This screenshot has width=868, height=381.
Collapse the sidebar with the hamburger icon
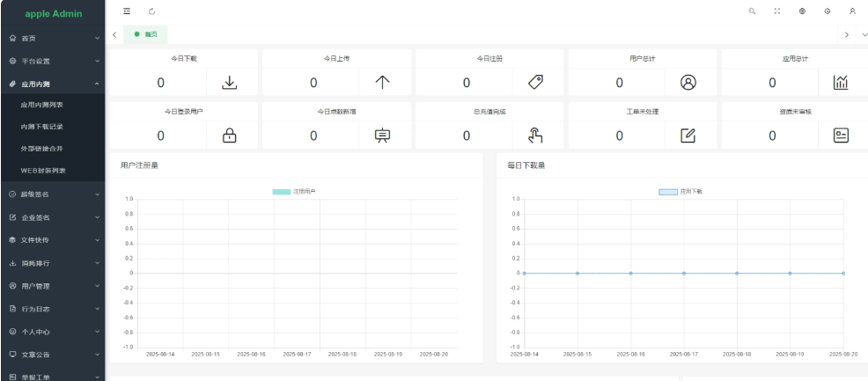click(x=126, y=12)
